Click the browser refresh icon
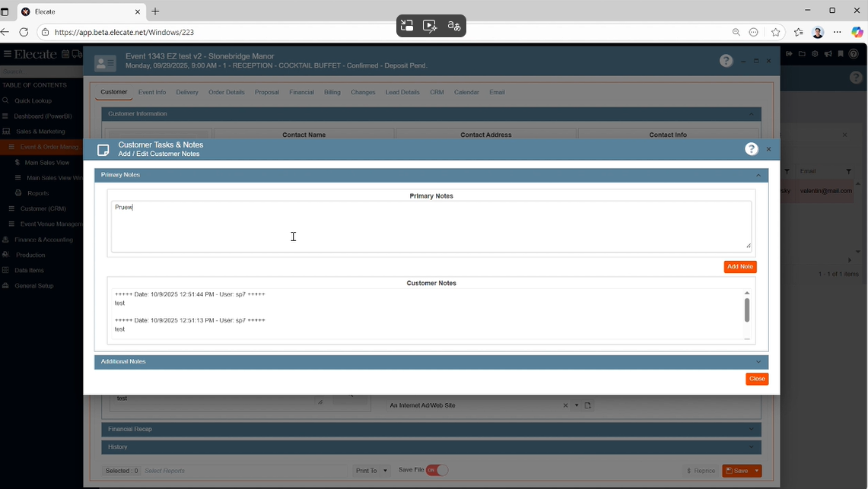 tap(24, 32)
